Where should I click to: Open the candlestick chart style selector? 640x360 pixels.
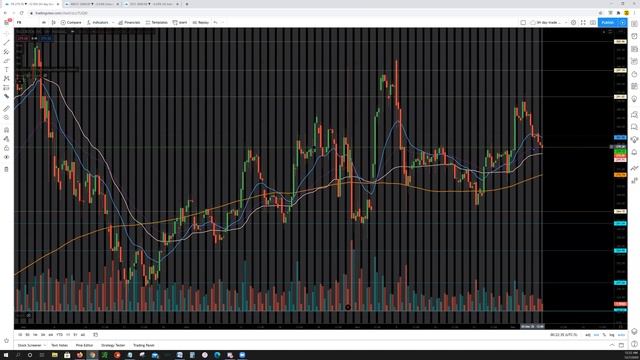[53, 22]
